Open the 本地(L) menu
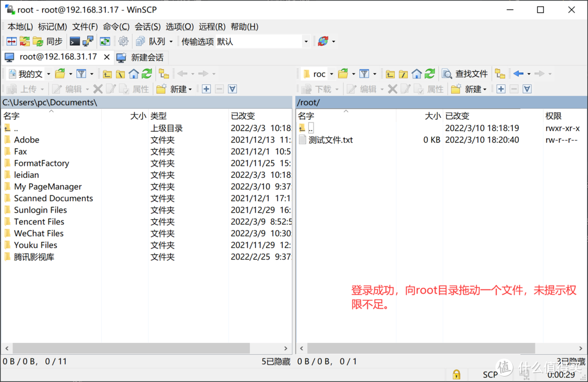The width and height of the screenshot is (588, 382). [x=20, y=27]
